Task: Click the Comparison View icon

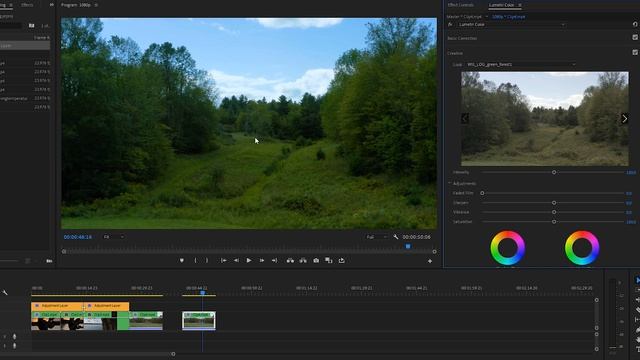Action: point(329,260)
